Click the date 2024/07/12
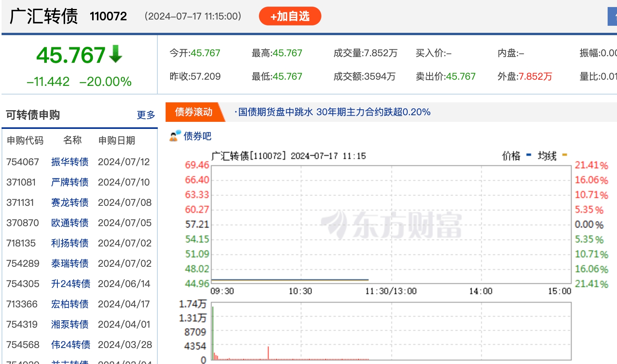Screen dimensions: 617x364 [x=124, y=162]
